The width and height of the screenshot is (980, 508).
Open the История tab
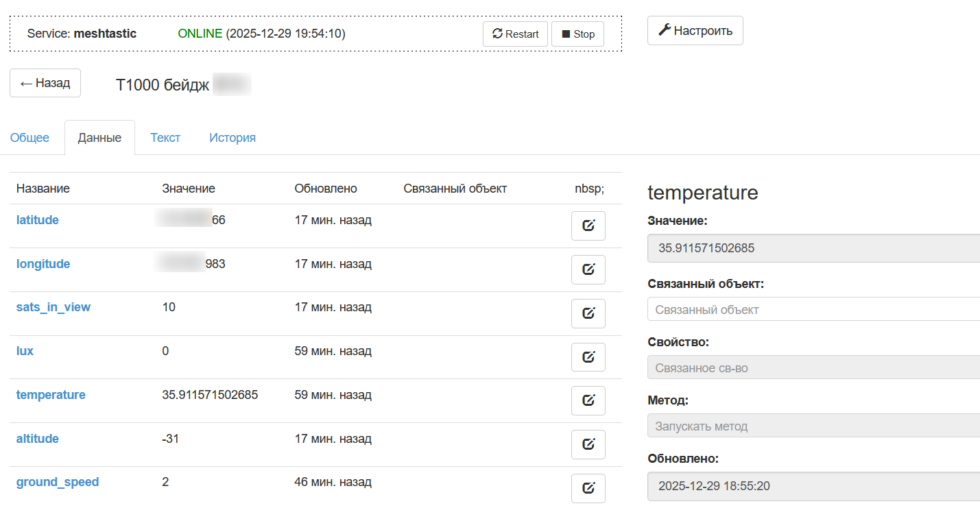[232, 138]
